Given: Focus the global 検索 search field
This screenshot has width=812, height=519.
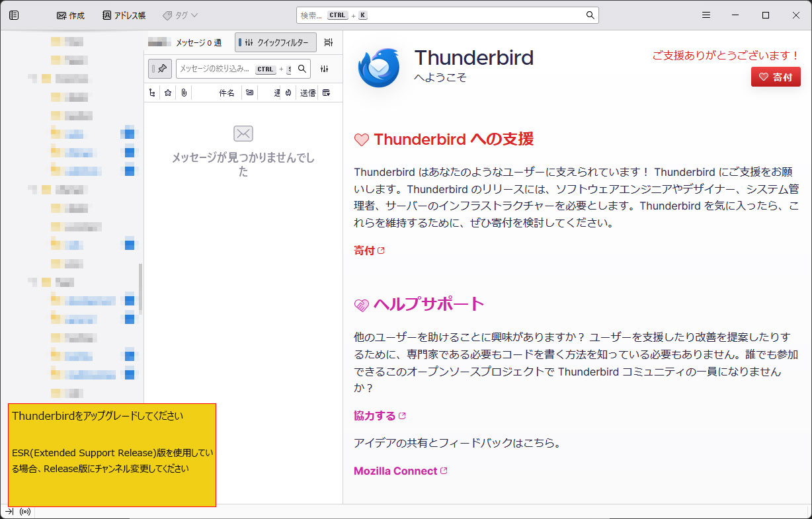Looking at the screenshot, I should (447, 15).
